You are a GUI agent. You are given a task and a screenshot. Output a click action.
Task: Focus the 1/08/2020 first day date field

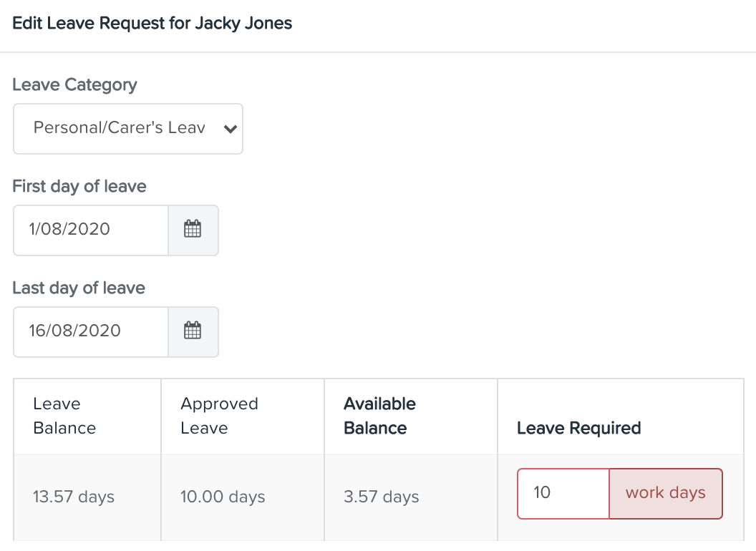coord(91,230)
